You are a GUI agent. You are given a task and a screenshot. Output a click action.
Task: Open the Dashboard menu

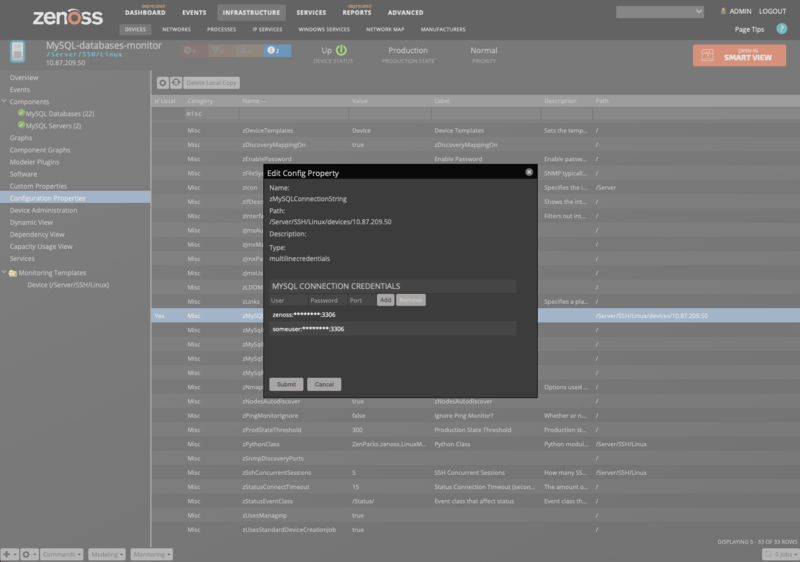click(x=145, y=12)
